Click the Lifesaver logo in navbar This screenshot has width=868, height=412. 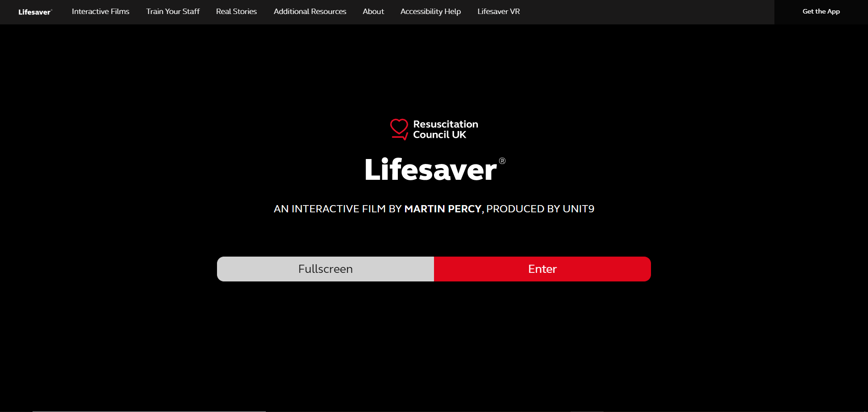point(35,12)
